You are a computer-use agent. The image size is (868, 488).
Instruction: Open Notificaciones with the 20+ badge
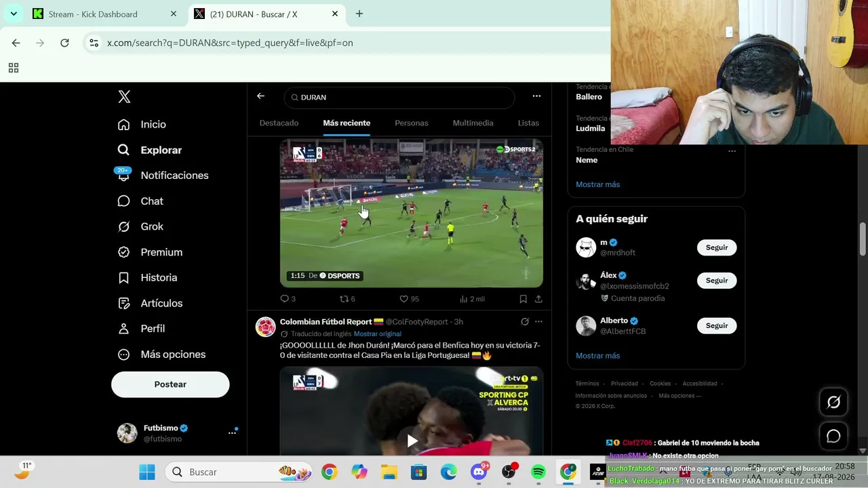pos(163,176)
